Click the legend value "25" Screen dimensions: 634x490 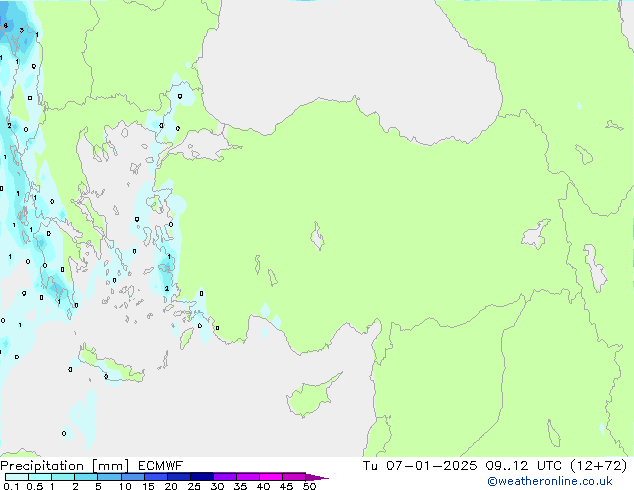pyautogui.click(x=194, y=486)
